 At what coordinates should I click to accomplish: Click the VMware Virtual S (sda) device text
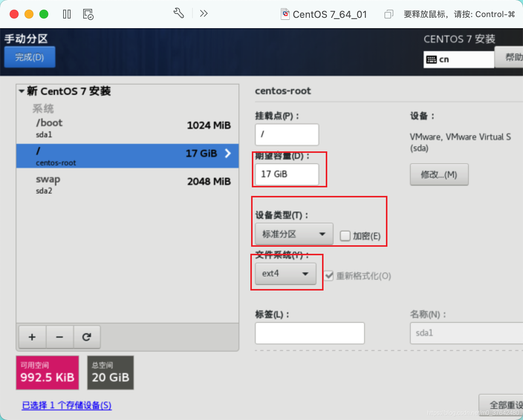(x=460, y=142)
